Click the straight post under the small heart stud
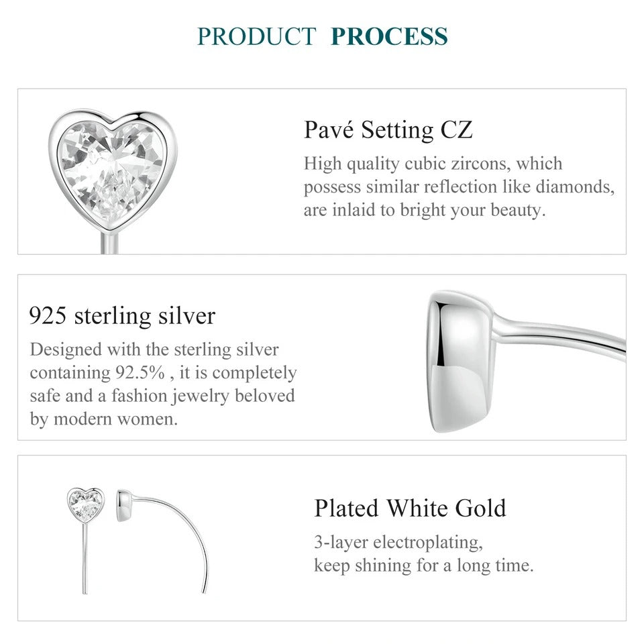Image resolution: width=644 pixels, height=644 pixels. coord(86,557)
